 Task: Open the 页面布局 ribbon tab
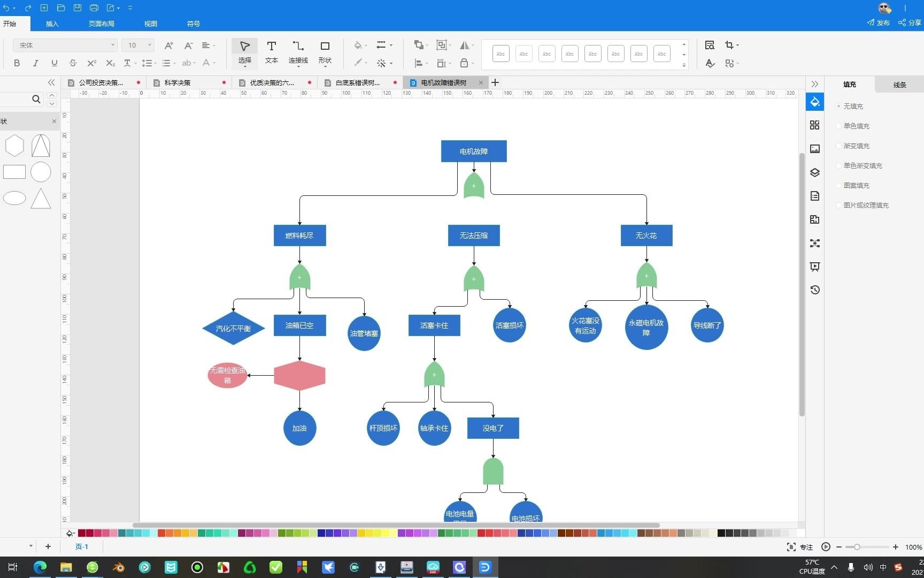[x=101, y=24]
